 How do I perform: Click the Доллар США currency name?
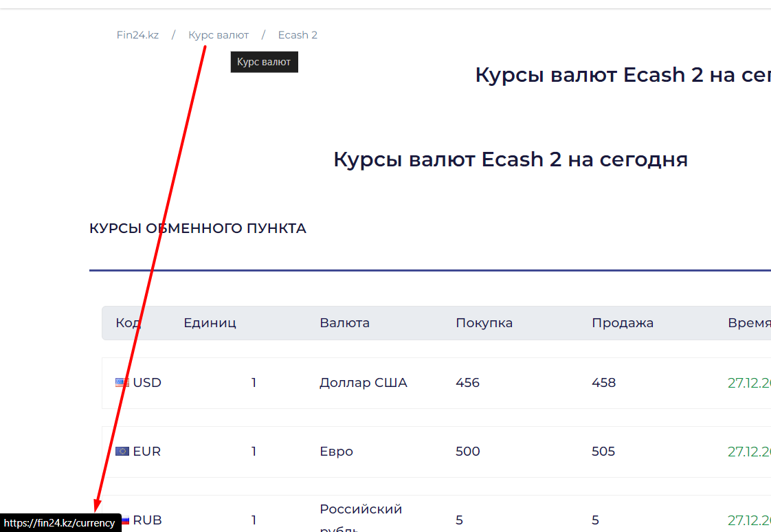pyautogui.click(x=364, y=383)
